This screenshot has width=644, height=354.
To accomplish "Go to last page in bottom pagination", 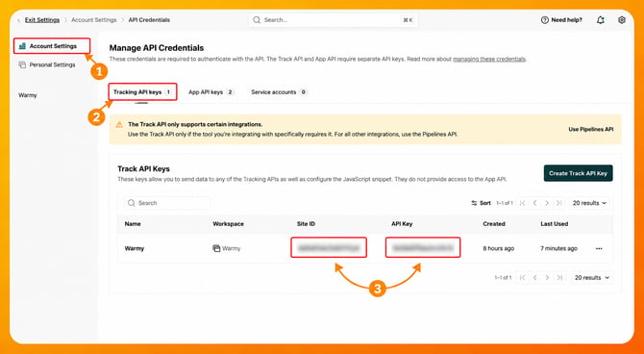I will coord(559,278).
